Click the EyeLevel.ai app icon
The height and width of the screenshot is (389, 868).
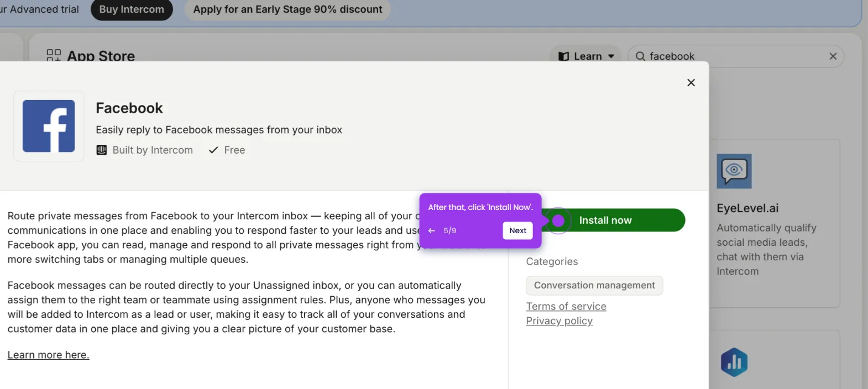click(x=734, y=171)
